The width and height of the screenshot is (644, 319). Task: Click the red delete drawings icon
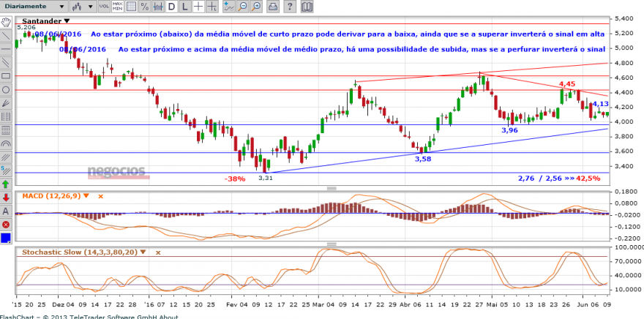6,225
